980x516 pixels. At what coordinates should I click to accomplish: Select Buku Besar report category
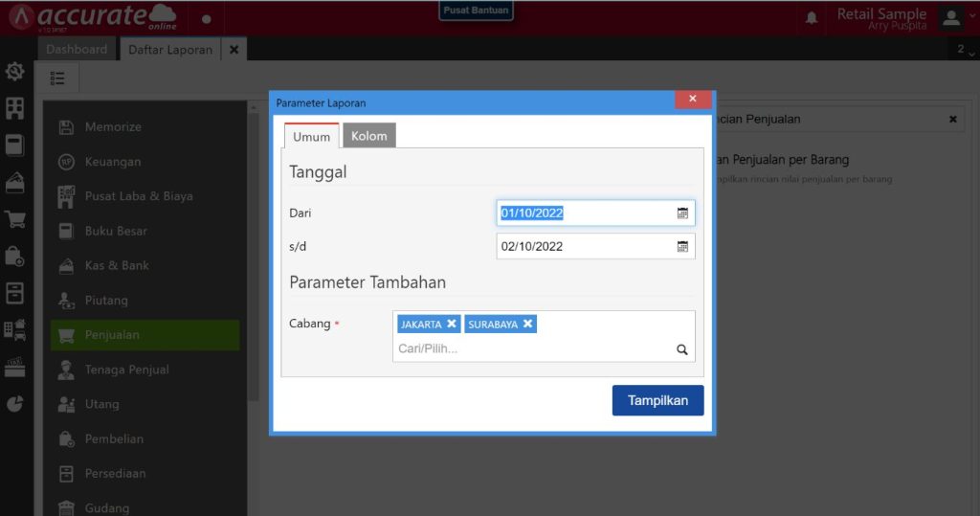pyautogui.click(x=145, y=232)
